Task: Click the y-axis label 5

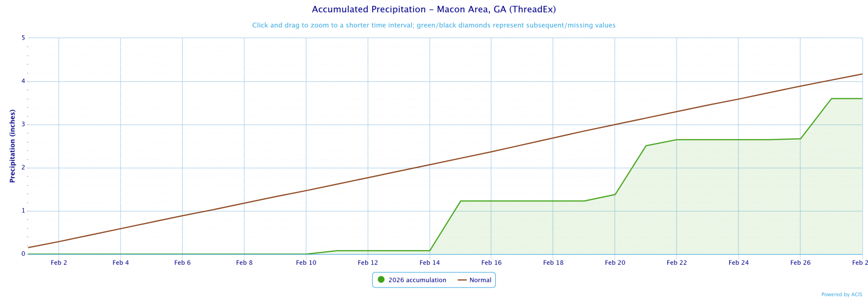Action: pos(23,38)
